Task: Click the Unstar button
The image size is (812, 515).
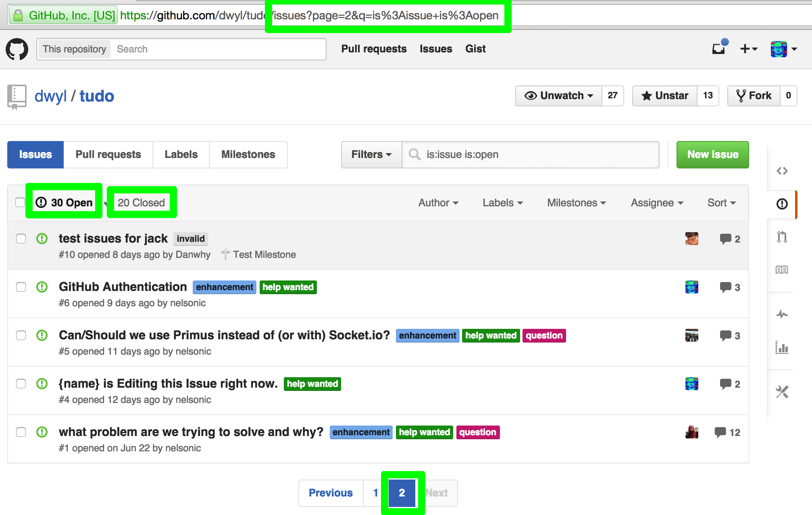Action: pyautogui.click(x=665, y=96)
